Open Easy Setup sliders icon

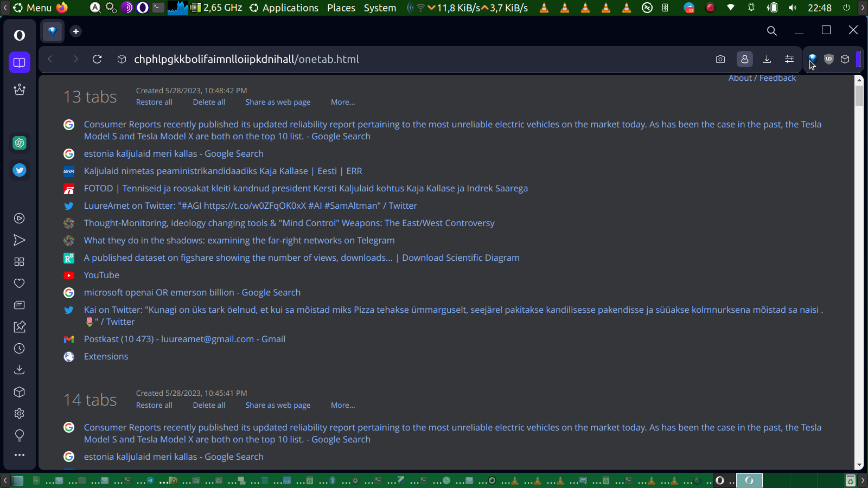pyautogui.click(x=789, y=59)
